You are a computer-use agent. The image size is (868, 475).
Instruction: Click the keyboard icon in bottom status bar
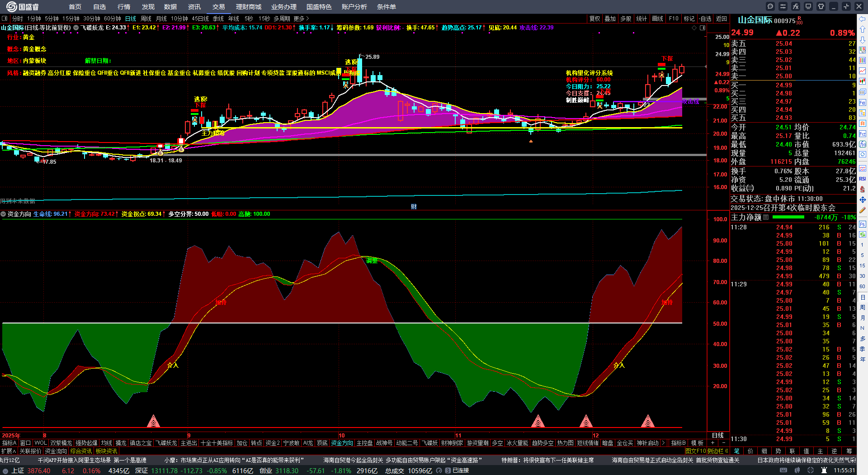pos(783,470)
